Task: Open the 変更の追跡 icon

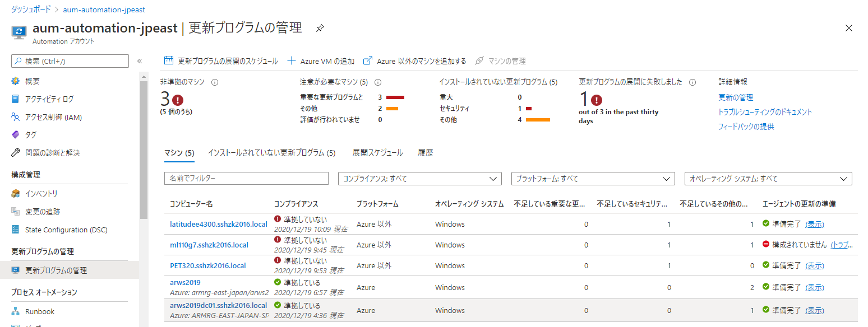Action: click(x=16, y=212)
